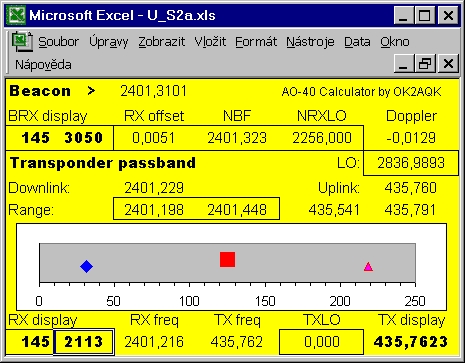Close the U_S2a.xls workbook

click(x=448, y=64)
